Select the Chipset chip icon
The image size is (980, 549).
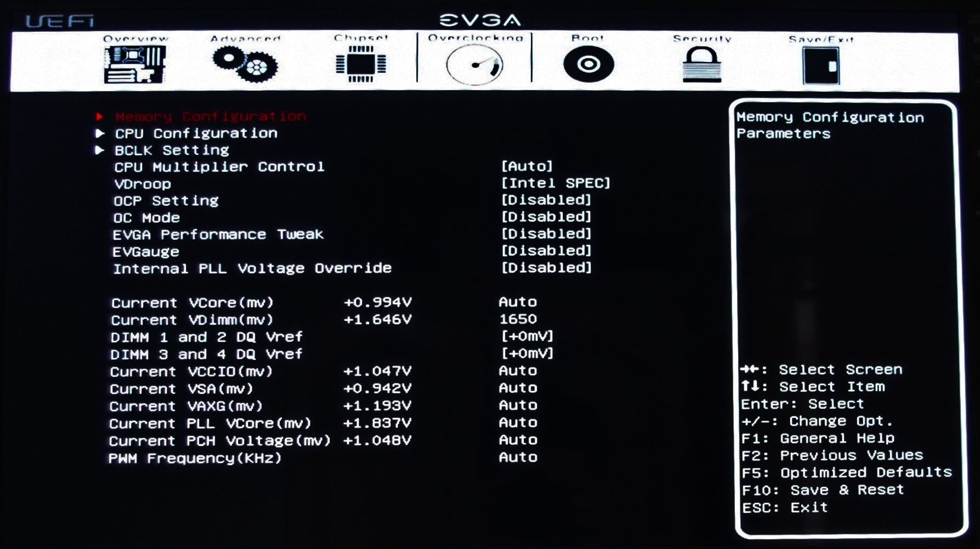coord(361,64)
